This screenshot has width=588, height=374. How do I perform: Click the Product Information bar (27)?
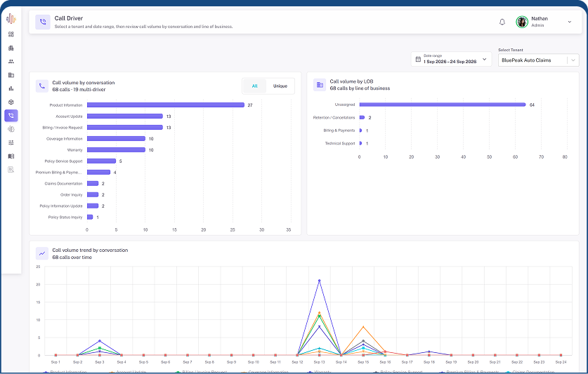click(166, 105)
